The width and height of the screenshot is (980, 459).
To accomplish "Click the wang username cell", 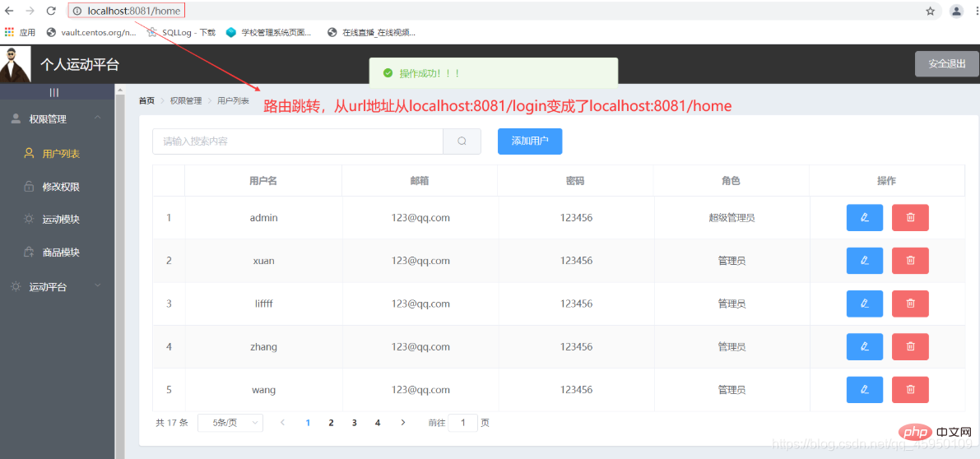I will pos(264,390).
